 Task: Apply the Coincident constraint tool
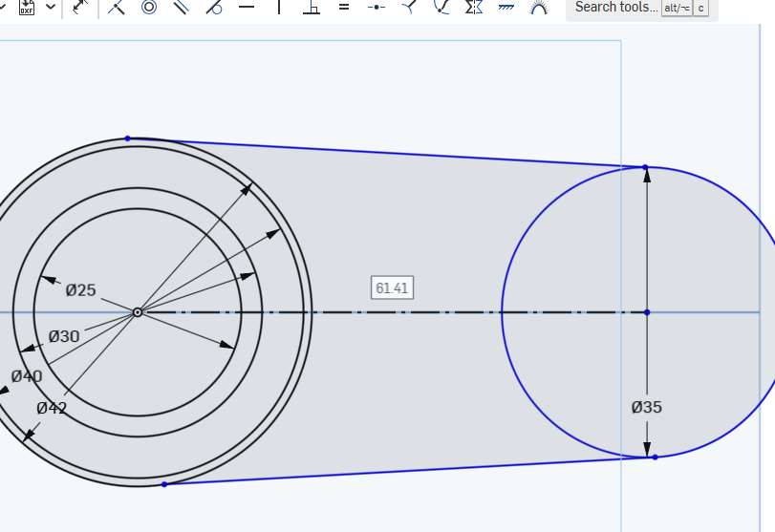pos(117,7)
